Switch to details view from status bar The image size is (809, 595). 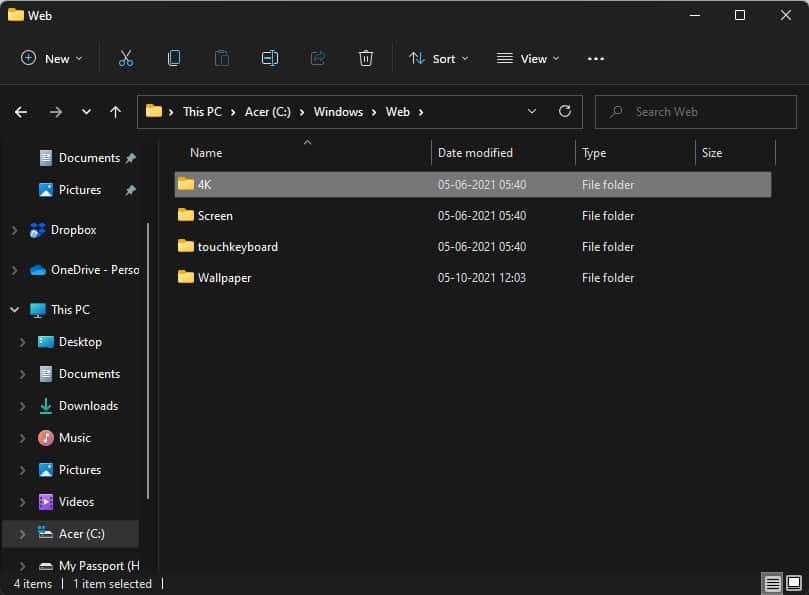pyautogui.click(x=772, y=583)
